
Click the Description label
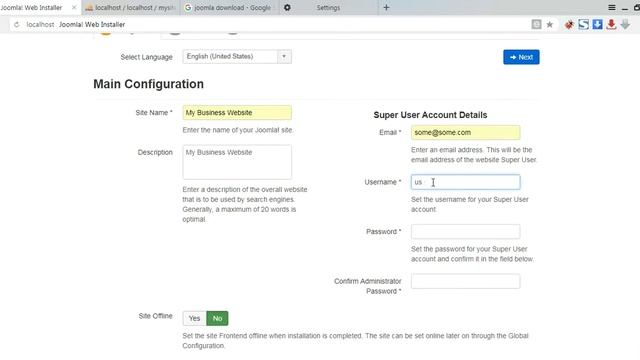(x=155, y=152)
